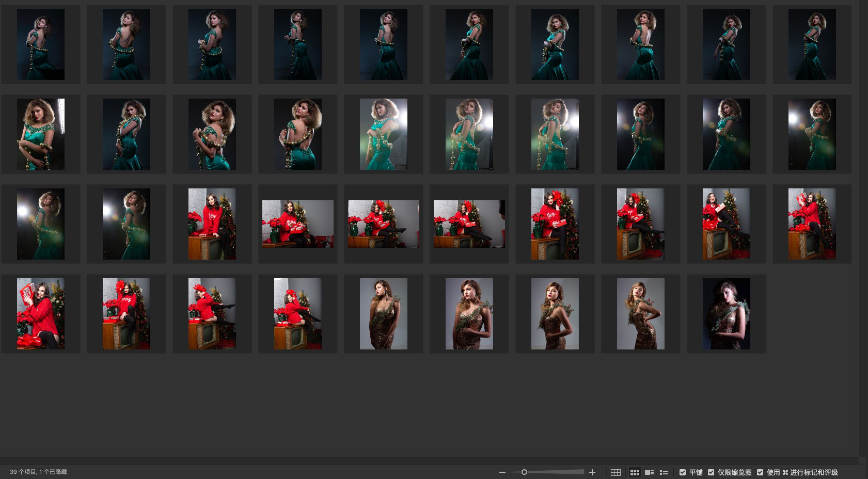
Task: Select the dark blue background gold dress thumbnail
Action: [x=726, y=314]
